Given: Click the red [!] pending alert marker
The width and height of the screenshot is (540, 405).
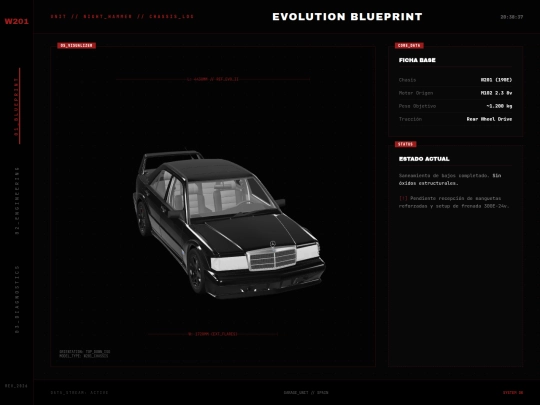Looking at the screenshot, I should (x=403, y=198).
